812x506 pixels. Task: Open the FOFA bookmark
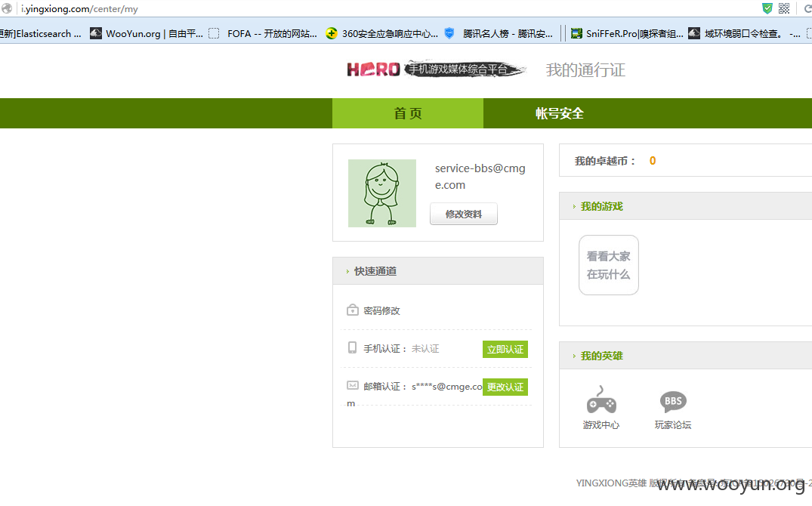(263, 34)
